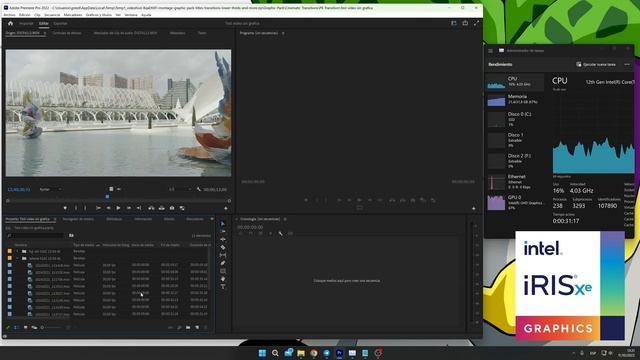Play the clip in Source monitor

(118, 208)
